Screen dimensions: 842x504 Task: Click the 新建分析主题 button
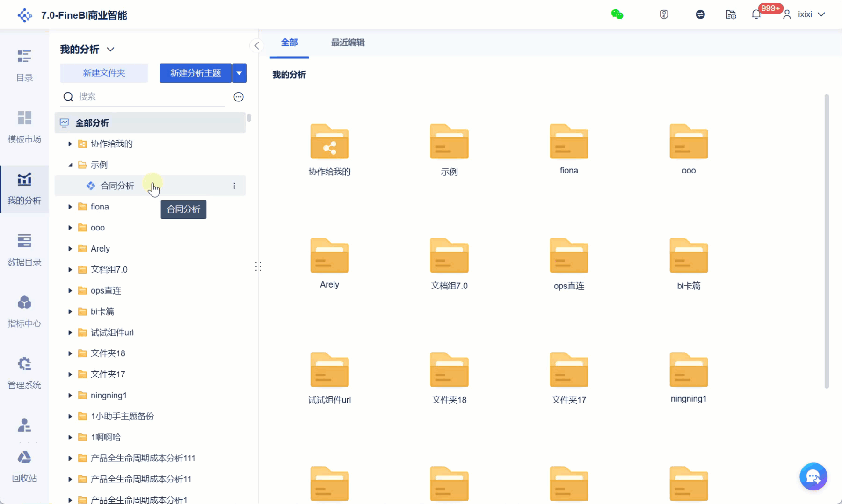(x=196, y=73)
